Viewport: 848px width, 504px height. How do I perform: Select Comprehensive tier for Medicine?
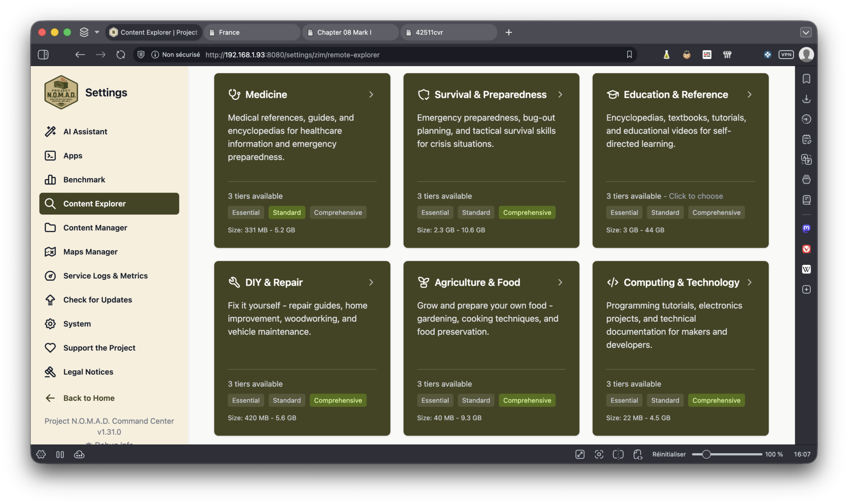click(337, 213)
